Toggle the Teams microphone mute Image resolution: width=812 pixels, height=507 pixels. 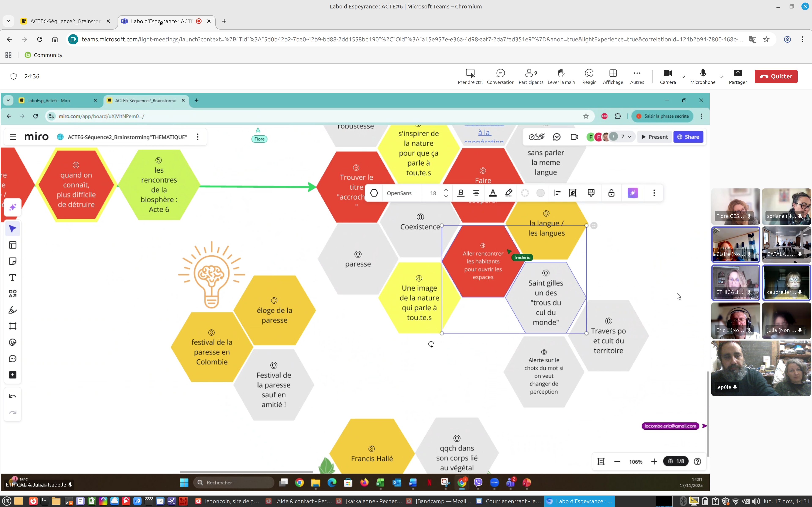point(703,76)
